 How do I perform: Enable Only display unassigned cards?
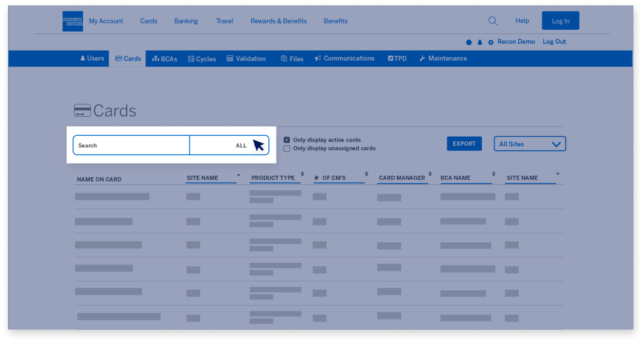(x=286, y=148)
